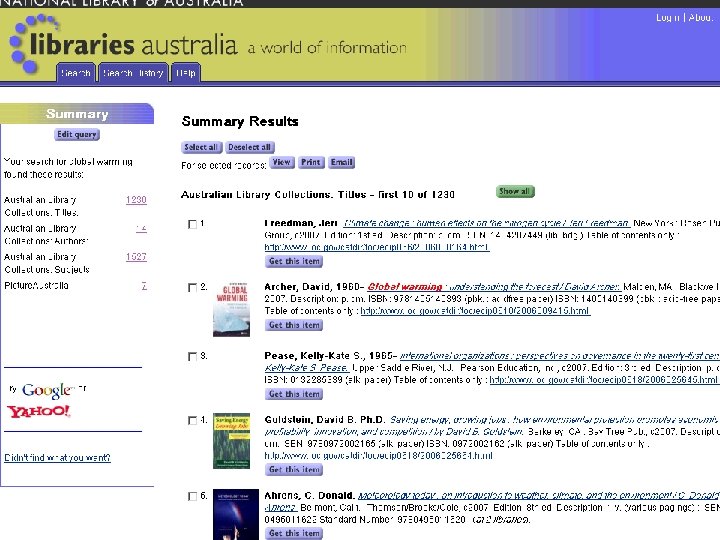Get this item for Pease record
This screenshot has height=540, width=720.
(294, 394)
